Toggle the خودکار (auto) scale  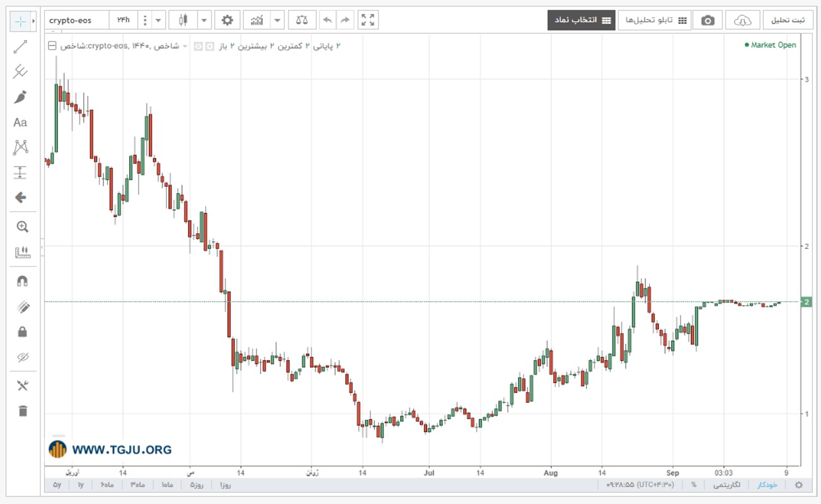(x=767, y=484)
